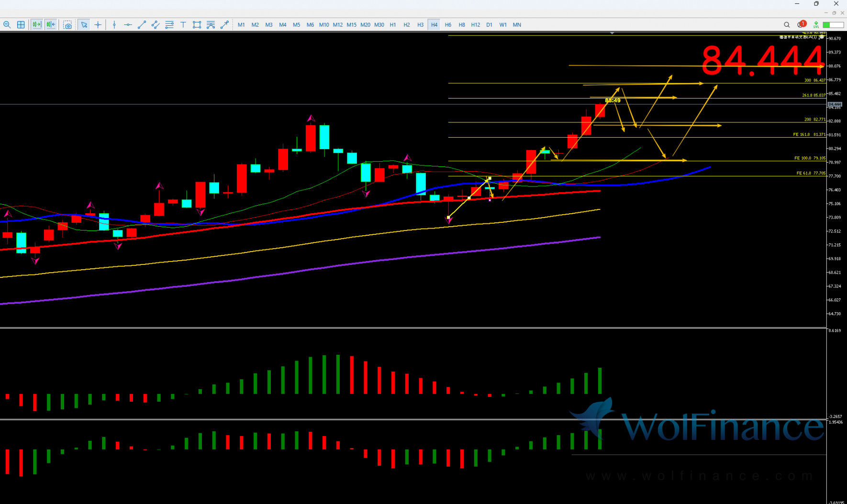Select the Fibonacci retracement tool
This screenshot has width=847, height=504.
click(x=169, y=25)
